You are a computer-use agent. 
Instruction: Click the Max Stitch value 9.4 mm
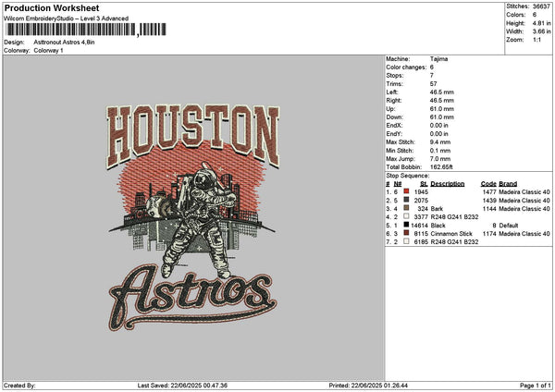pyautogui.click(x=440, y=141)
